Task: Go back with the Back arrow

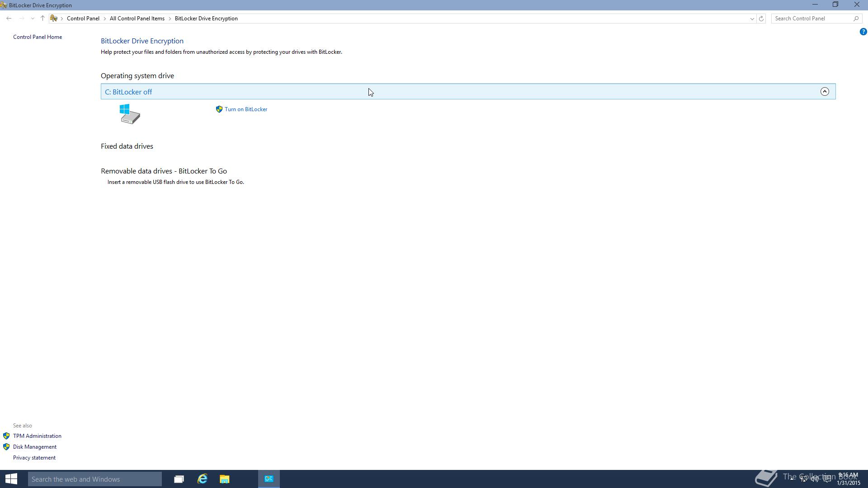Action: [x=9, y=19]
